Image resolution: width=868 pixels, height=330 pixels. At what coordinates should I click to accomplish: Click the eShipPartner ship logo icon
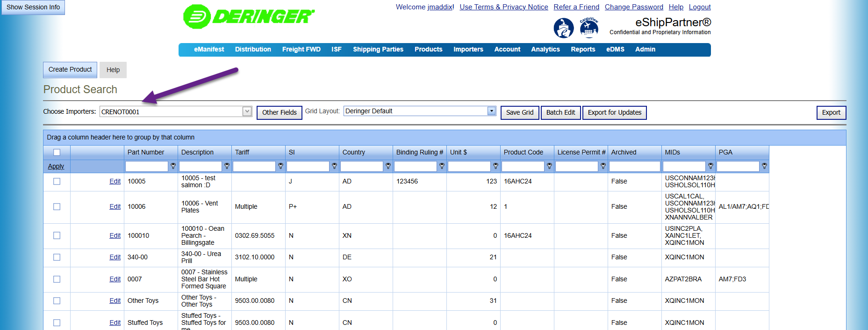564,28
